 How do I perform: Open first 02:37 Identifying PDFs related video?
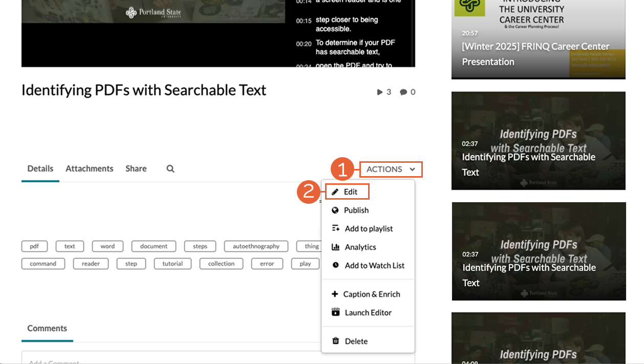pyautogui.click(x=539, y=141)
